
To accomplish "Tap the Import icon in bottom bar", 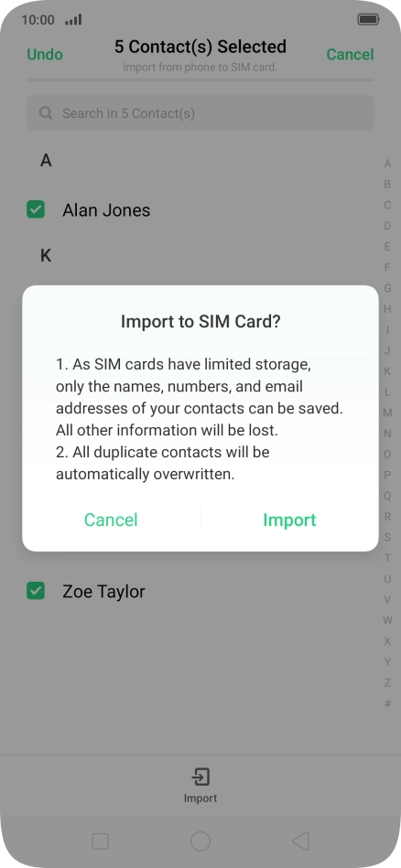I will (x=200, y=777).
